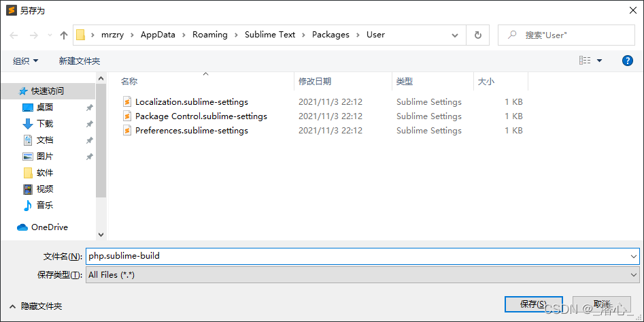Click the Forward navigation arrow
Viewport: 644px width, 322px height.
(35, 35)
